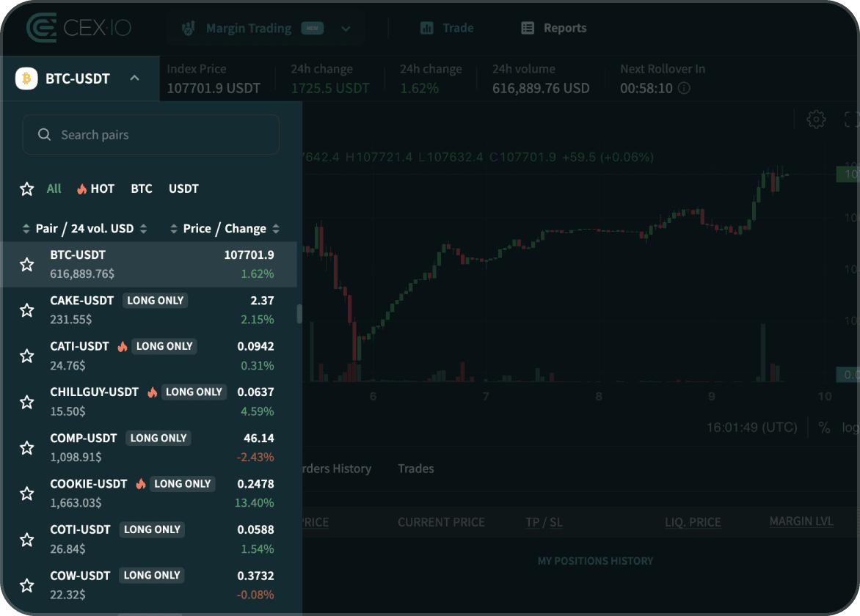Click the pair list scrollbar handle
Viewport: 860px width, 616px height.
point(299,314)
